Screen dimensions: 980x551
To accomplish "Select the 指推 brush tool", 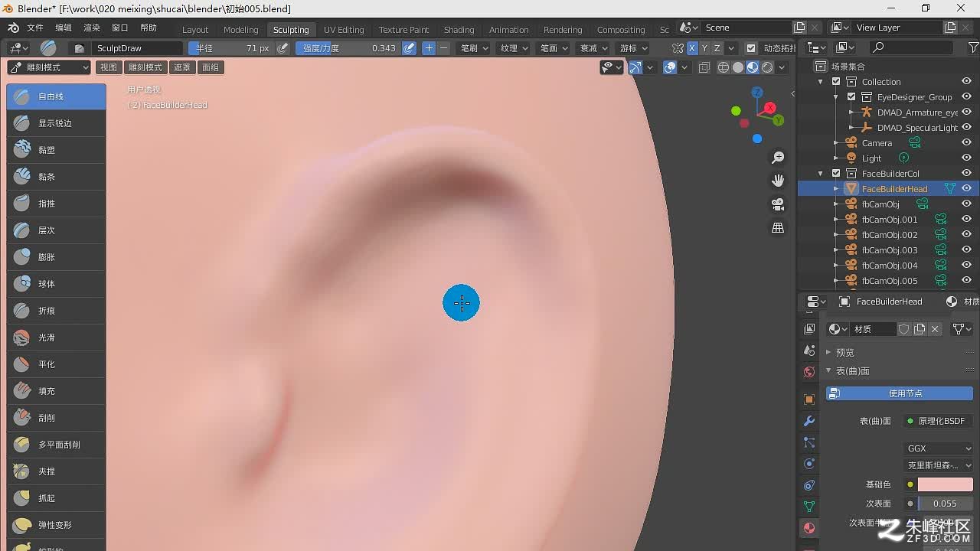I will tap(56, 204).
